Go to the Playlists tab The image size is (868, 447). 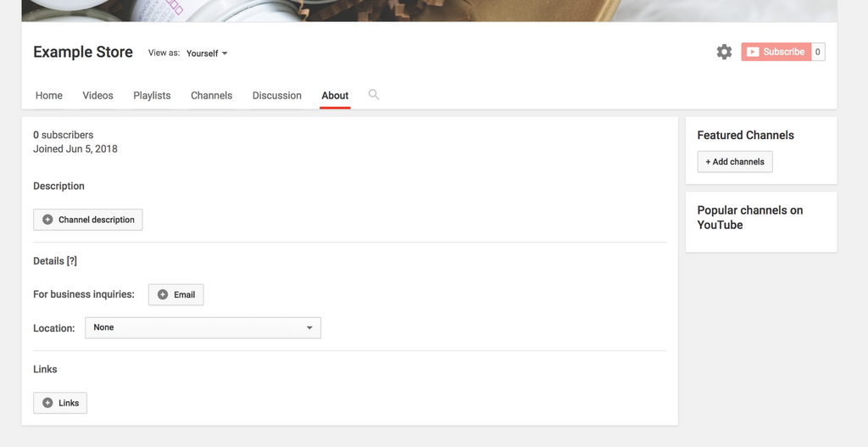coord(152,95)
